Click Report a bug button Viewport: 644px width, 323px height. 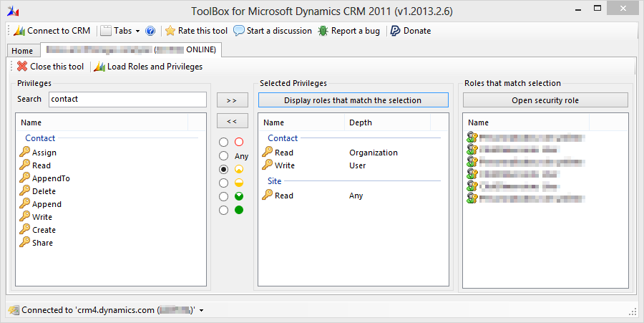349,31
